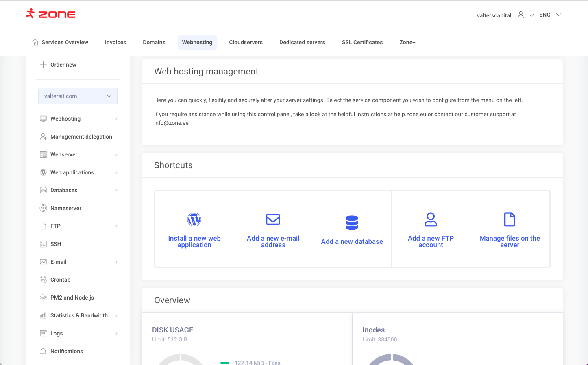Image resolution: width=588 pixels, height=365 pixels.
Task: Click the Inodes heading
Action: coord(373,330)
